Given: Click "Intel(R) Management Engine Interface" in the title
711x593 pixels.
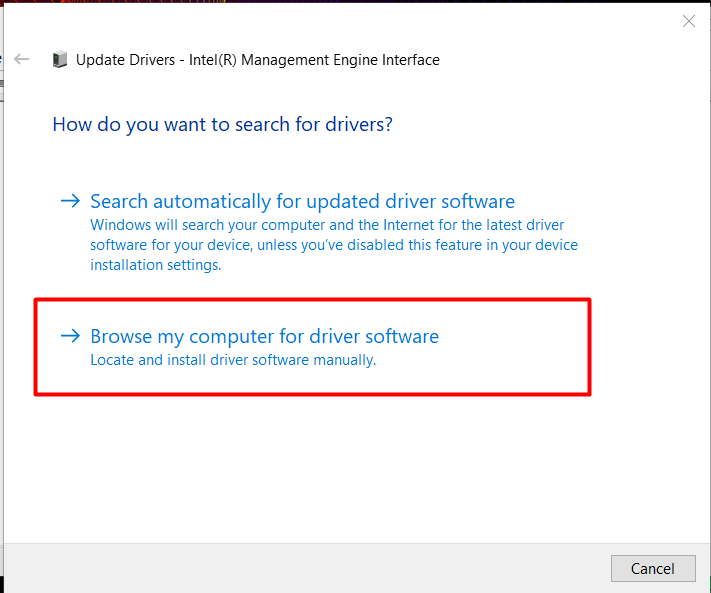Looking at the screenshot, I should click(x=320, y=60).
